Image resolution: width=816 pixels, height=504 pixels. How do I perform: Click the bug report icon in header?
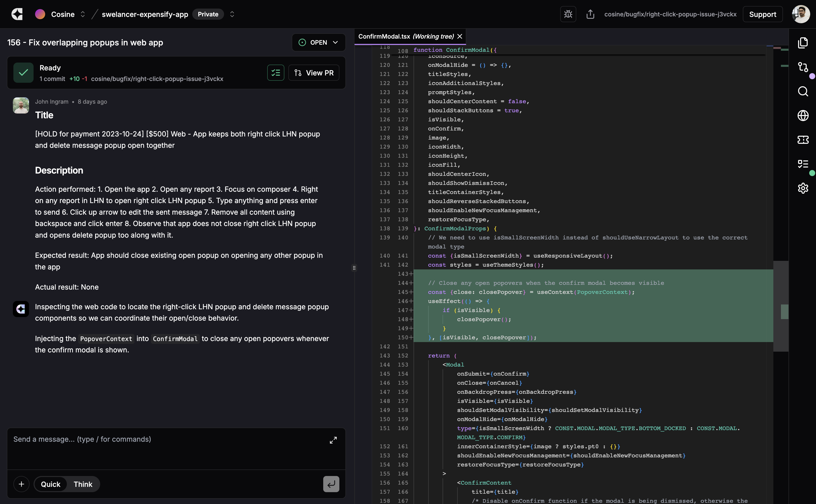tap(568, 14)
